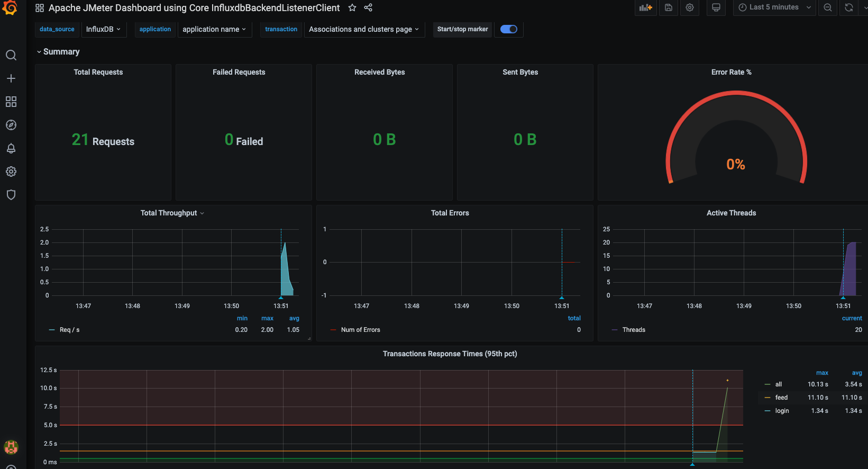Open the Last 5 minutes time picker
Screen dimensions: 868x469
(x=774, y=7)
